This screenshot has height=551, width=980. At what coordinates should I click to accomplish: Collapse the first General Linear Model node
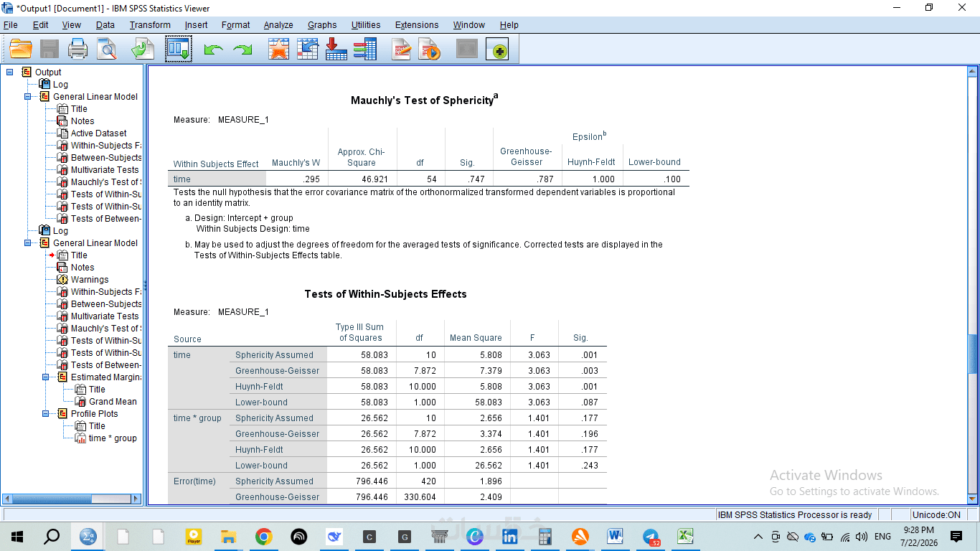coord(28,96)
